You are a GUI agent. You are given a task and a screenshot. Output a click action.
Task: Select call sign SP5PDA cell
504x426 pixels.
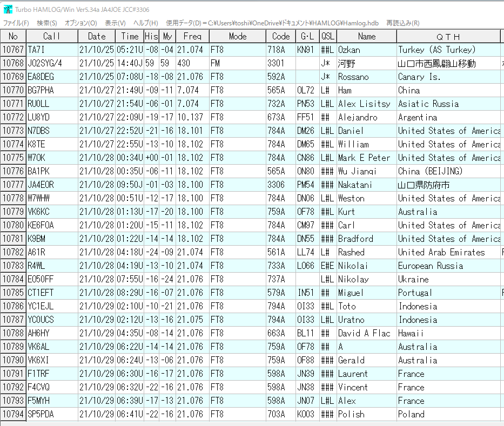tap(52, 414)
